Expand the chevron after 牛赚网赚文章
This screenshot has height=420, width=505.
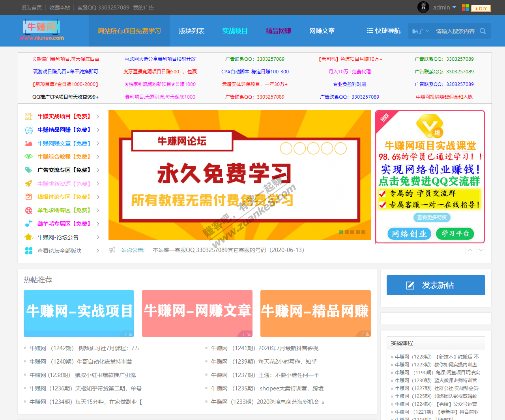click(x=98, y=144)
